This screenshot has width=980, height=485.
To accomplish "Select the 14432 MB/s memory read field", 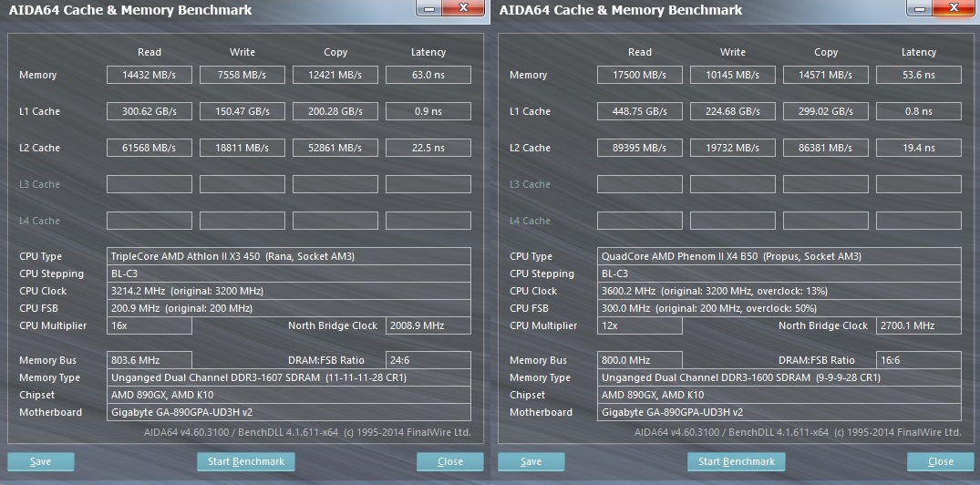I will pyautogui.click(x=150, y=75).
